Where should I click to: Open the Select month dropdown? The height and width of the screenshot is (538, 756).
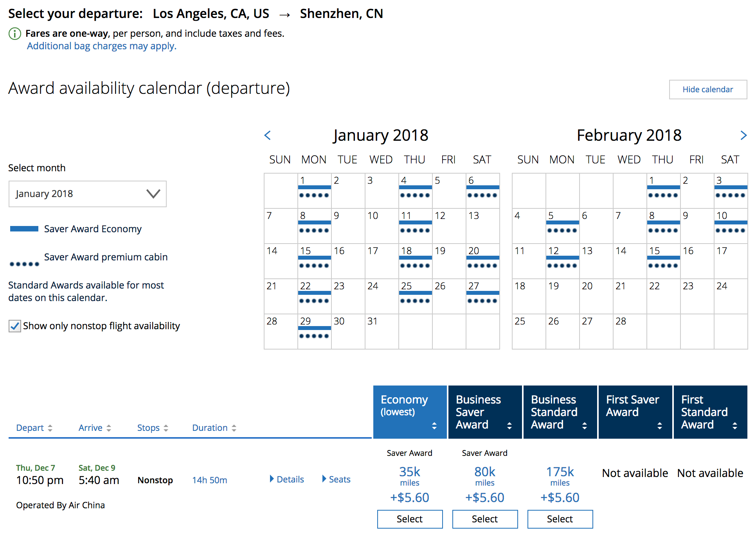[x=88, y=194]
